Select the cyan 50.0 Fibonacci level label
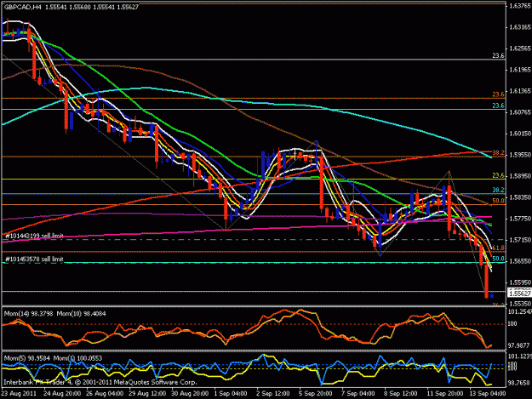532x399 pixels. [x=498, y=259]
